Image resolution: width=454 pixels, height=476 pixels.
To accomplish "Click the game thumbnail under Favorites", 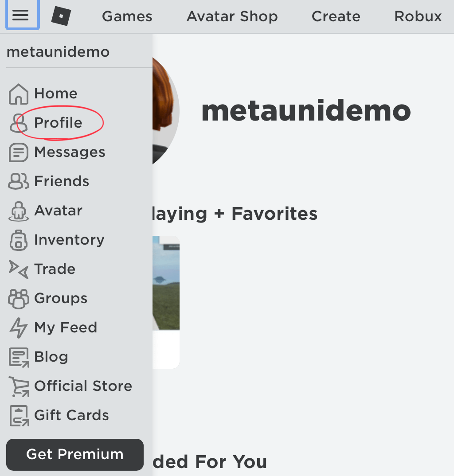I will [166, 284].
